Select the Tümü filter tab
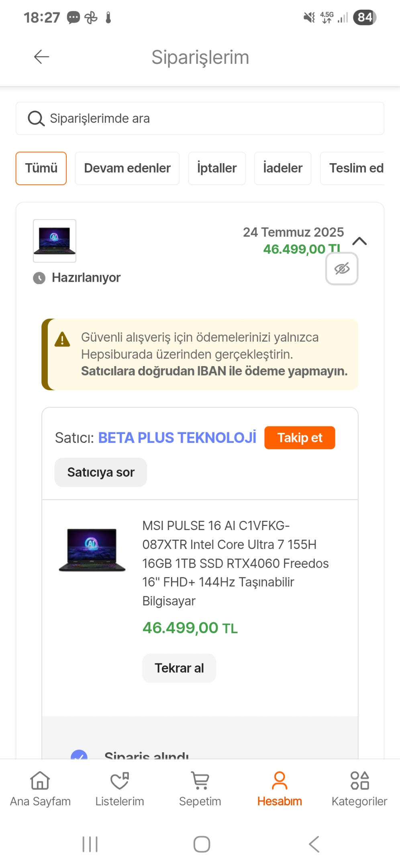Screen dimensions: 400x868 click(41, 168)
